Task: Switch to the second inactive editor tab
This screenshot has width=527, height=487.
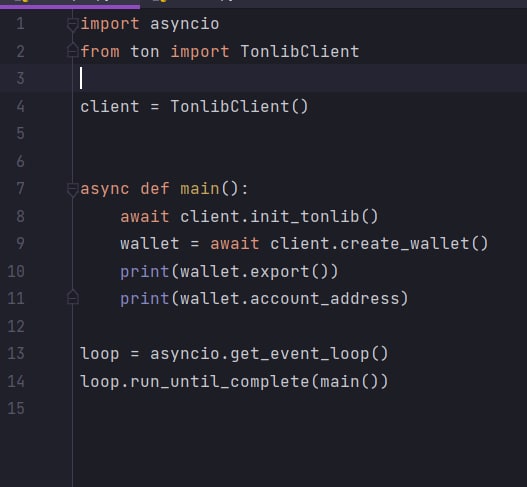Action: [x=192, y=3]
